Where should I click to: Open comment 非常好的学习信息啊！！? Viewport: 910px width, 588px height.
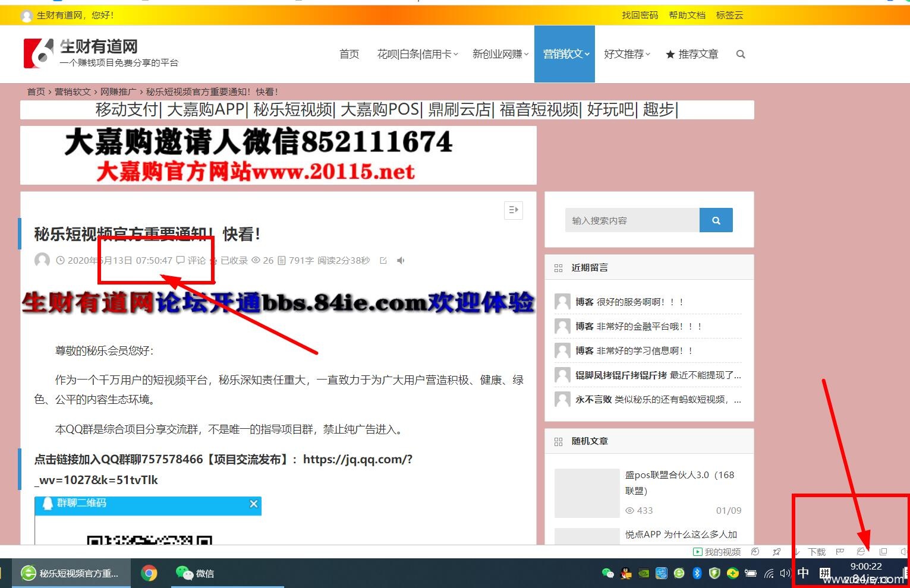point(645,350)
